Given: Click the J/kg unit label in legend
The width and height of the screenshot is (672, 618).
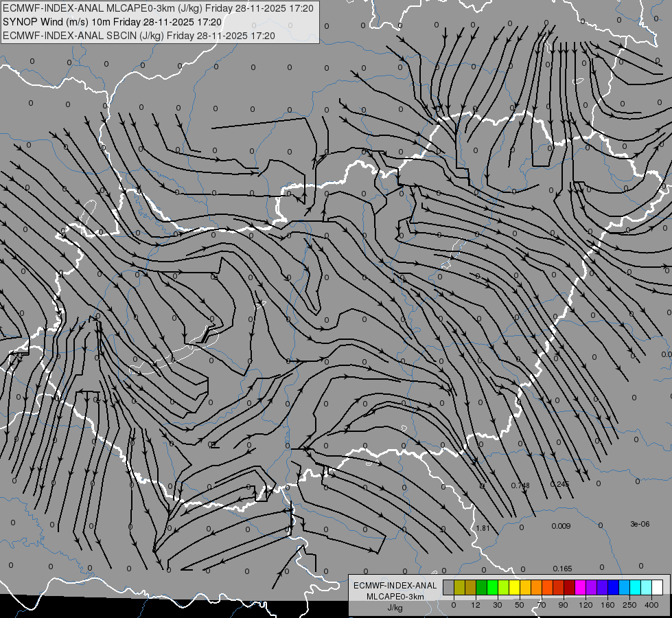Looking at the screenshot, I should coord(395,608).
